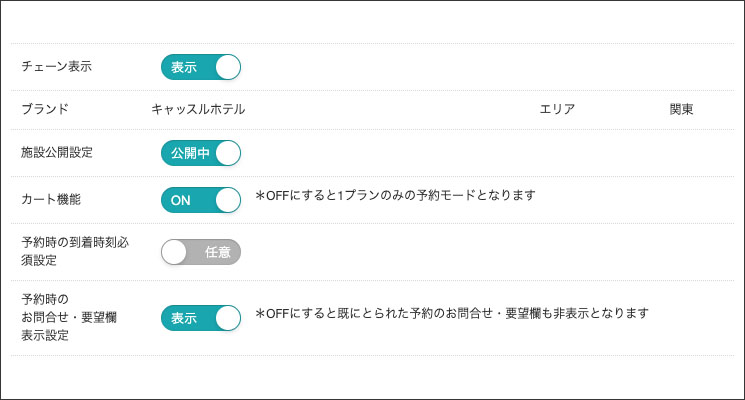745x400 pixels.
Task: Click the note about お問合せ・要望欄 becoming hidden
Action: coord(453,313)
